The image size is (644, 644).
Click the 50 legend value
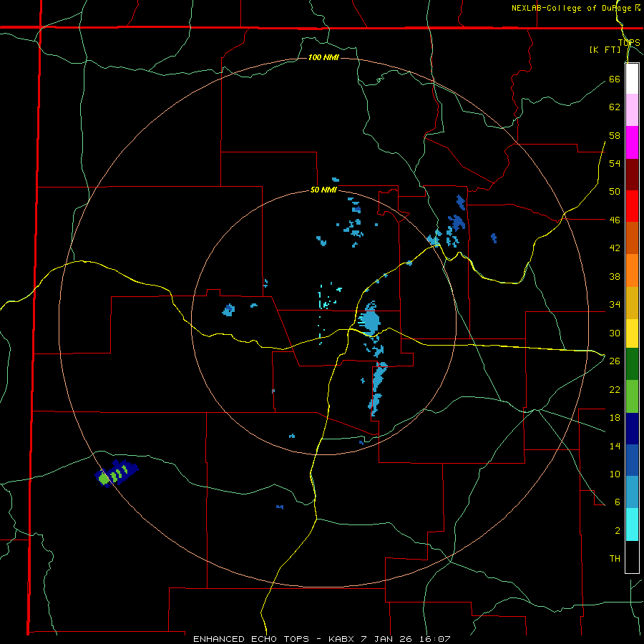(x=615, y=192)
